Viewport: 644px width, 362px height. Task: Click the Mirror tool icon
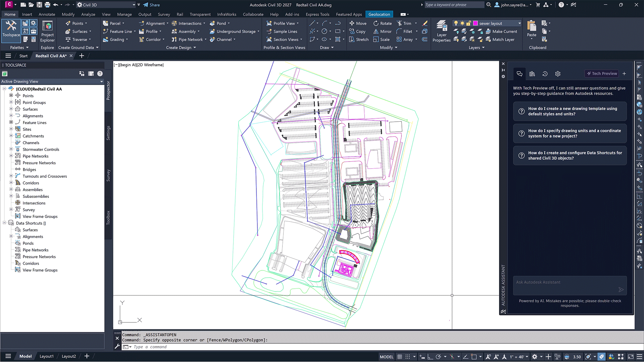pos(376,32)
